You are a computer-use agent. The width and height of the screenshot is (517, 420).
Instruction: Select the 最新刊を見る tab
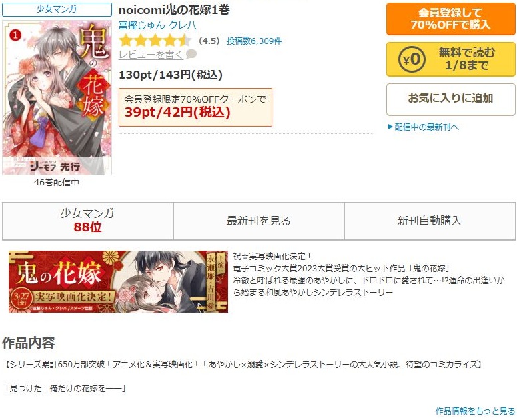259,221
